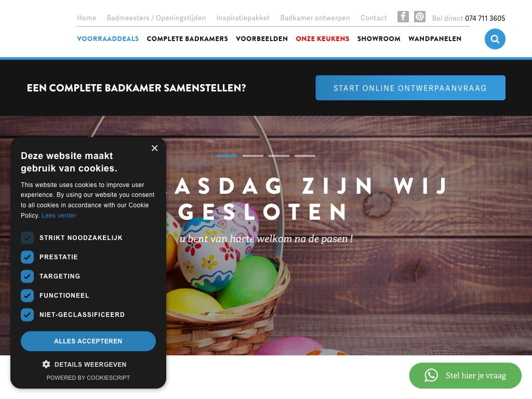
Task: Click Alles accepteren button
Action: point(88,341)
